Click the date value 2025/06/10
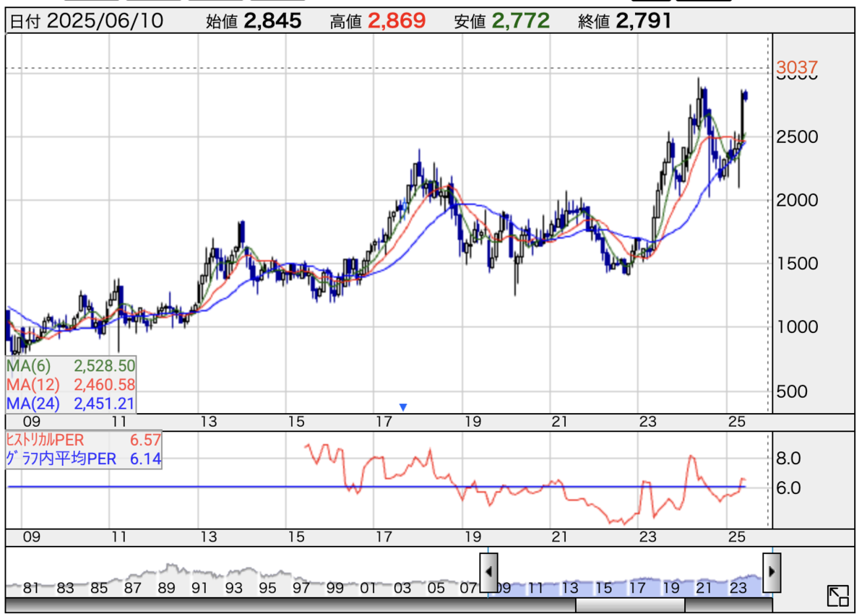 (105, 22)
